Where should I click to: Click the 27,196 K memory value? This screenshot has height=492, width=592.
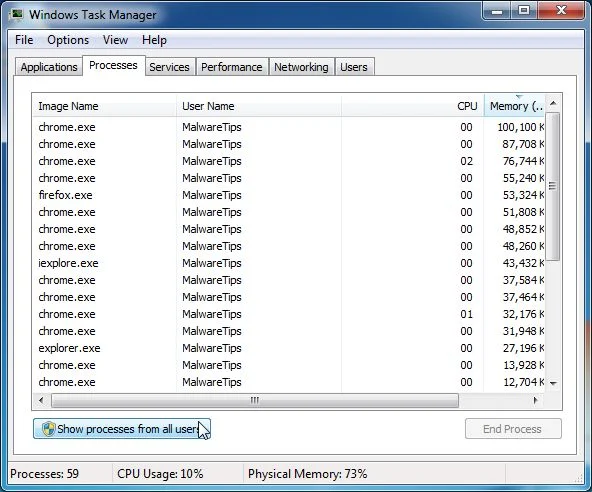523,348
